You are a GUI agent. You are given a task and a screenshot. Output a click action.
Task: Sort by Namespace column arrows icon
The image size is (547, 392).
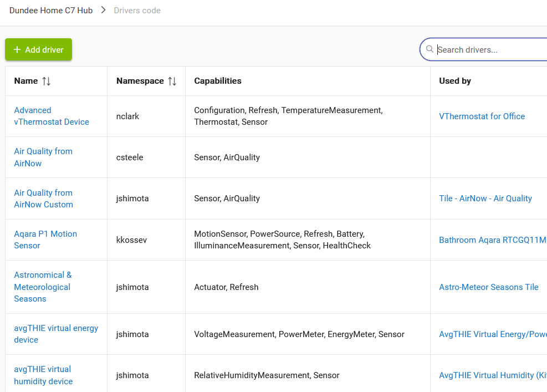point(172,81)
